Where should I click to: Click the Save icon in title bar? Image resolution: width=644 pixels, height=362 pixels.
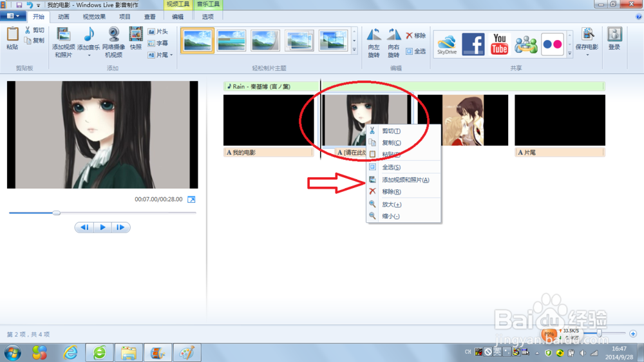(19, 5)
